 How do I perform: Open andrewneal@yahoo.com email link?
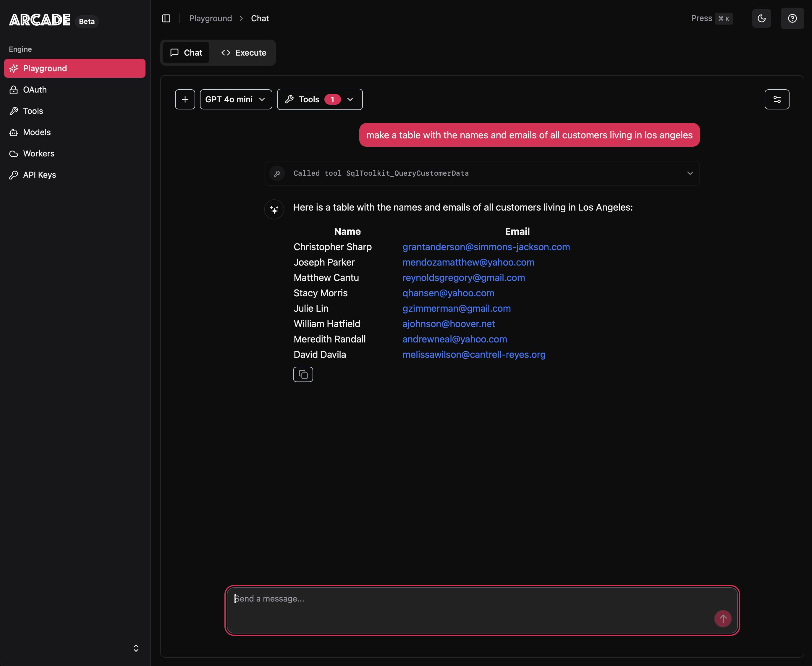pos(454,339)
